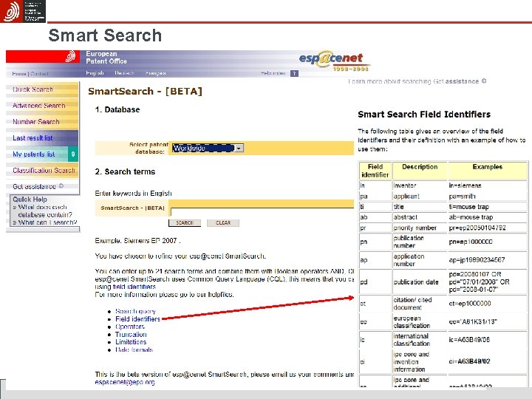
Task: Open the Contact link
Action: tap(39, 74)
